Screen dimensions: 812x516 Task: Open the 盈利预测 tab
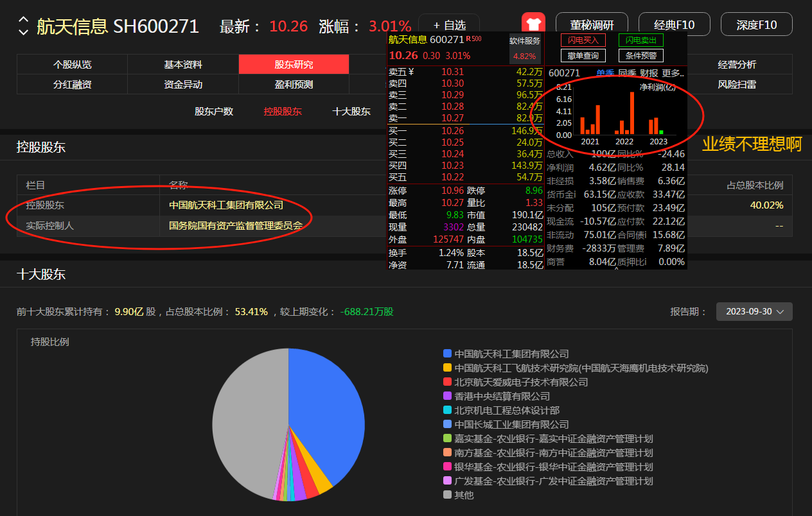coord(294,84)
